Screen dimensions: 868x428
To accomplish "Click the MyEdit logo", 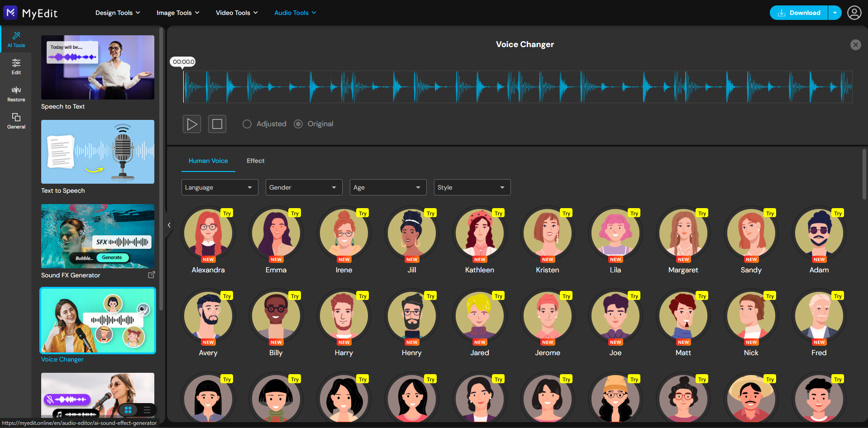I will 30,13.
